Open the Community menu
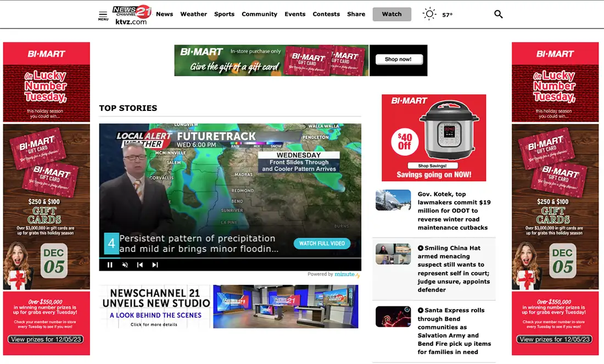 tap(259, 14)
